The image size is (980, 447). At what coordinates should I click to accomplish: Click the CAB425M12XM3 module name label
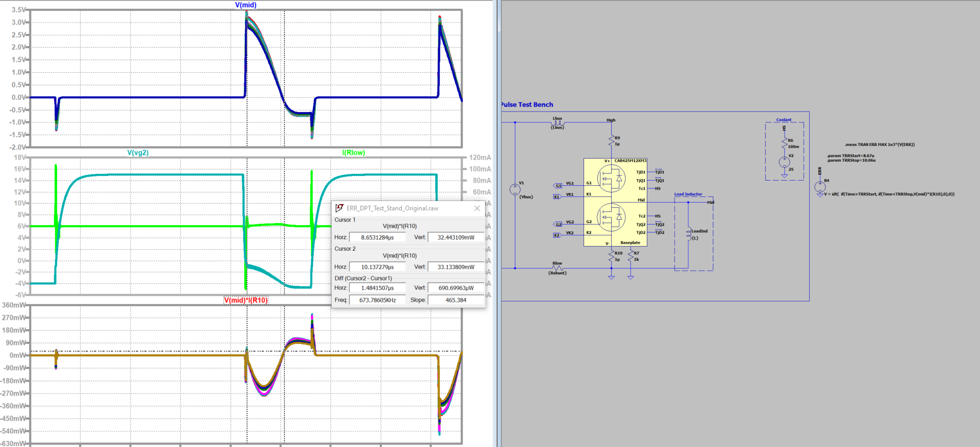pos(631,161)
